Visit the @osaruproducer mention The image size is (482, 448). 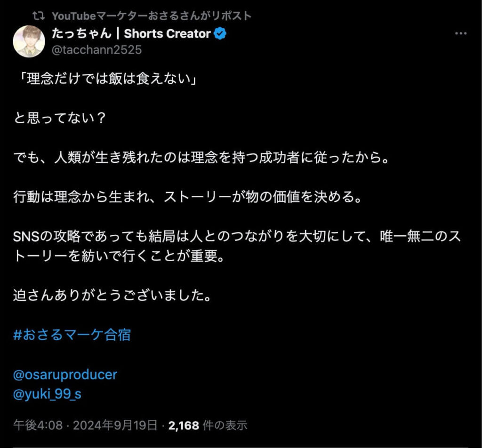pos(65,375)
